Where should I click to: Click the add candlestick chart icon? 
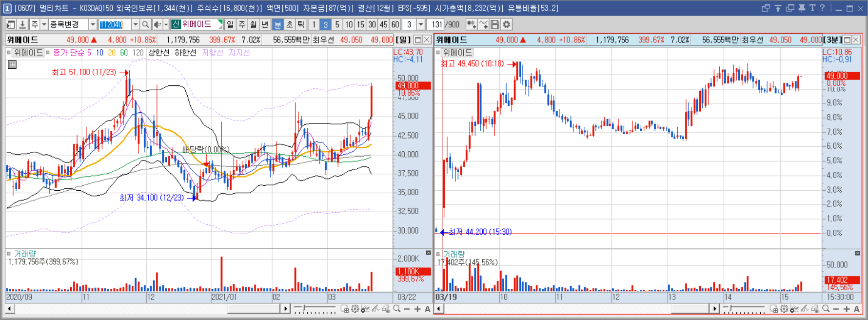pyautogui.click(x=471, y=24)
